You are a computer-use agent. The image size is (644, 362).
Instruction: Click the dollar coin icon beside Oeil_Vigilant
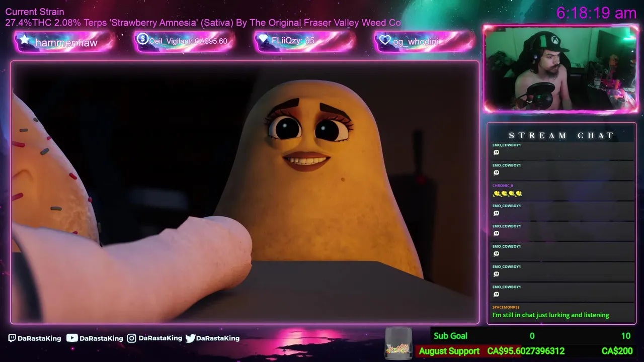142,39
